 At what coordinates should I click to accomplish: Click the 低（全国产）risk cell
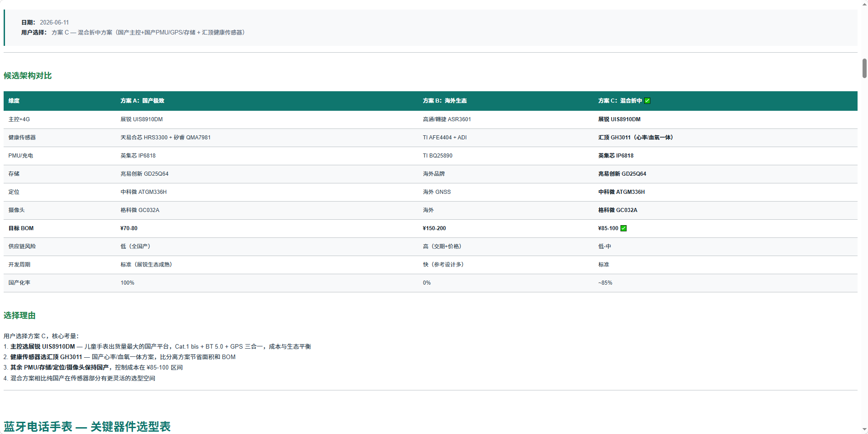coord(136,247)
